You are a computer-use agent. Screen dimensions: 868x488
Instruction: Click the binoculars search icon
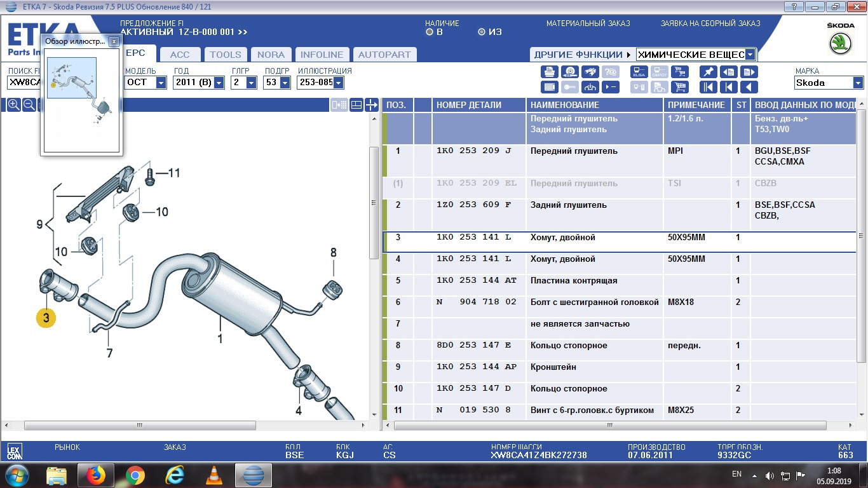590,72
